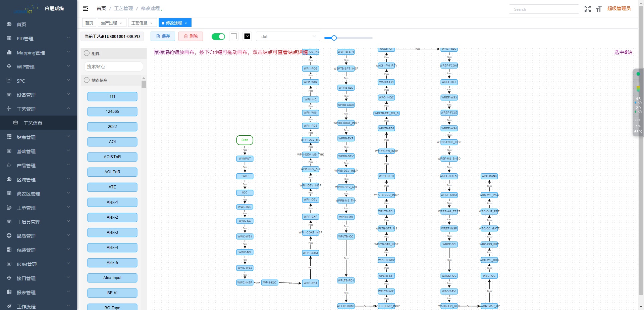This screenshot has width=644, height=310.
Task: Enter fullscreen mode via expand icon
Action: 588,9
